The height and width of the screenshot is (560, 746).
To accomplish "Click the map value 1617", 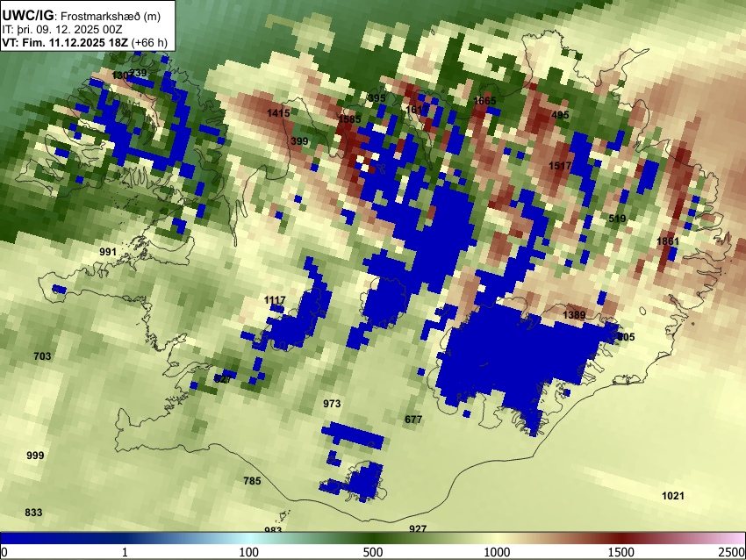I will click(x=417, y=110).
